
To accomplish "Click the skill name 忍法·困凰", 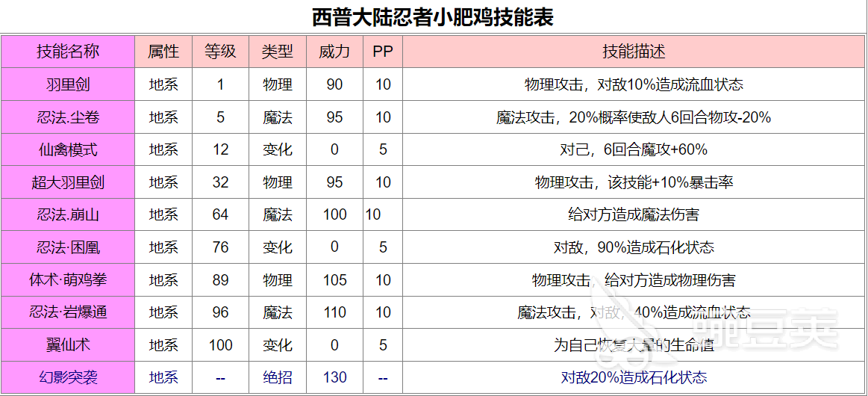I will click(68, 247).
